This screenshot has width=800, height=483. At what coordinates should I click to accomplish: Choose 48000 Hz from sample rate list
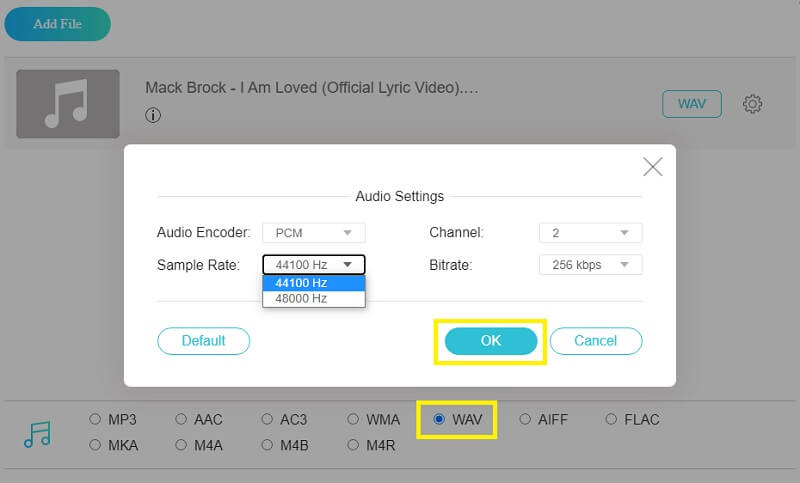coord(313,298)
